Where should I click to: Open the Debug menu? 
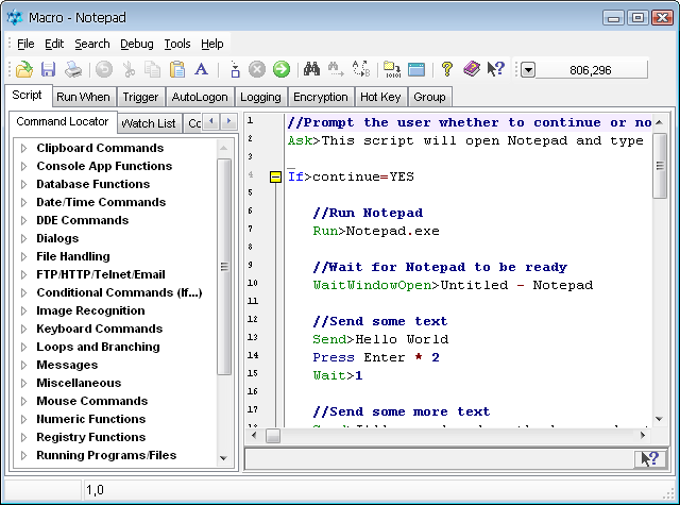[137, 44]
